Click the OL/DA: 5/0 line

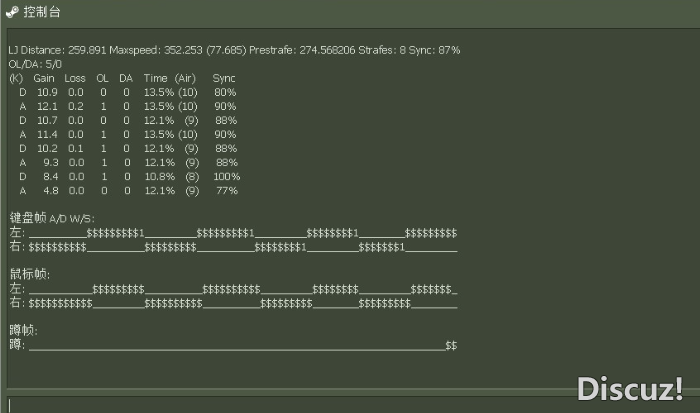tap(35, 64)
